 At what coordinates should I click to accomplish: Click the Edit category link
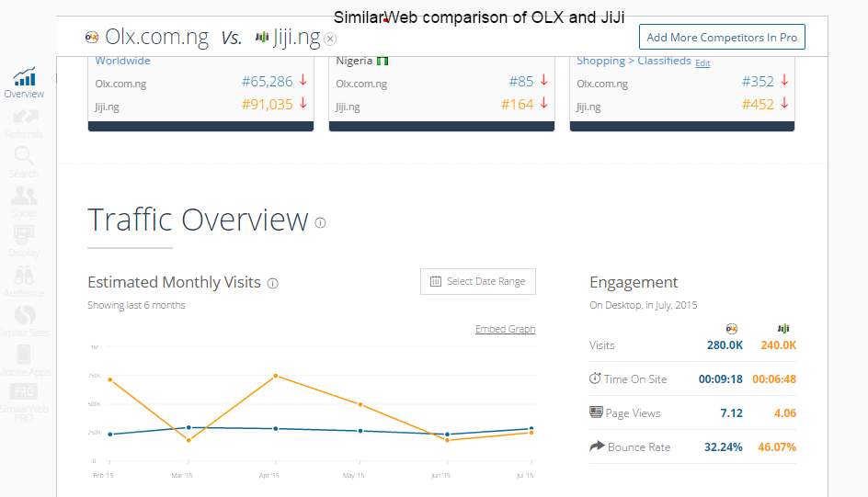(x=702, y=63)
